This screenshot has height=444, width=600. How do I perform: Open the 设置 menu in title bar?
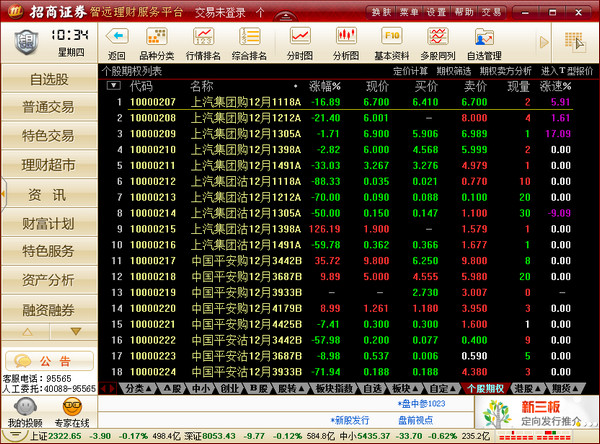(x=436, y=12)
